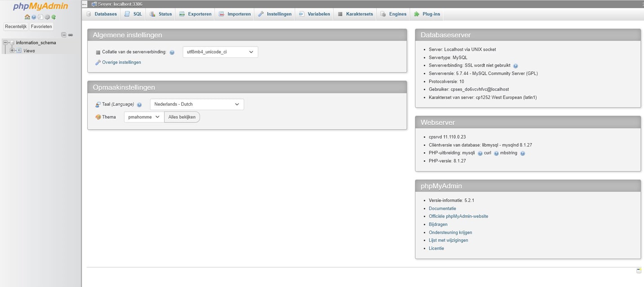Click the console icon at bottom right
This screenshot has height=287, width=644.
click(639, 270)
